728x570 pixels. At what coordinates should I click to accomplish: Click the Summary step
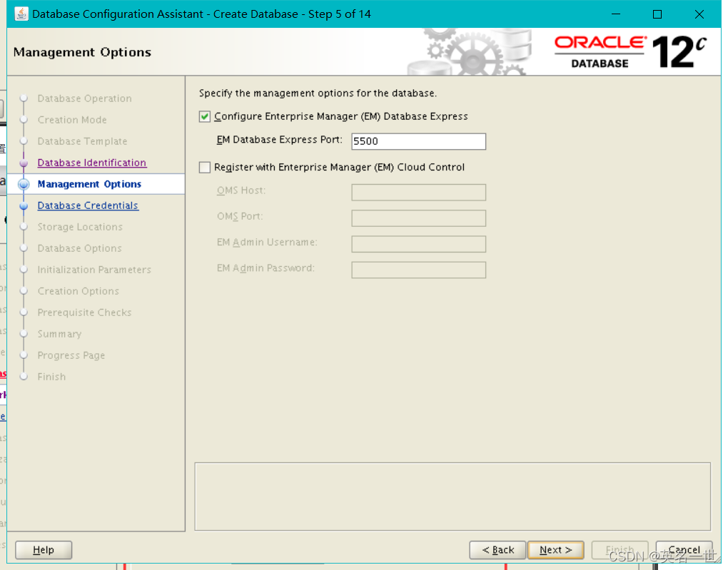tap(59, 334)
